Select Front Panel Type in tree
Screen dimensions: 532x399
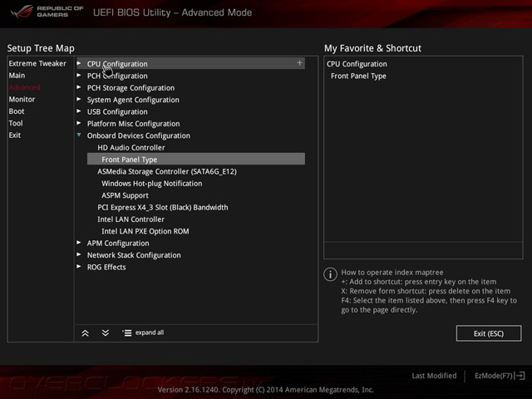pos(196,159)
